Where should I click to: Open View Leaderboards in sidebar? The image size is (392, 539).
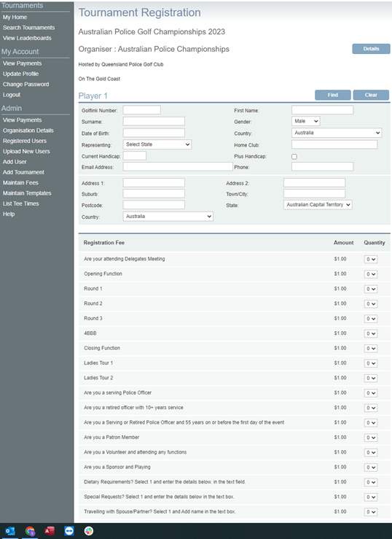[27, 38]
